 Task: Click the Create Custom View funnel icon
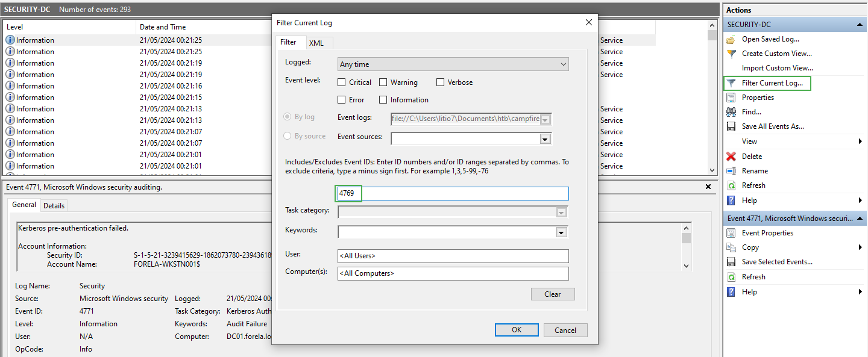tap(731, 54)
